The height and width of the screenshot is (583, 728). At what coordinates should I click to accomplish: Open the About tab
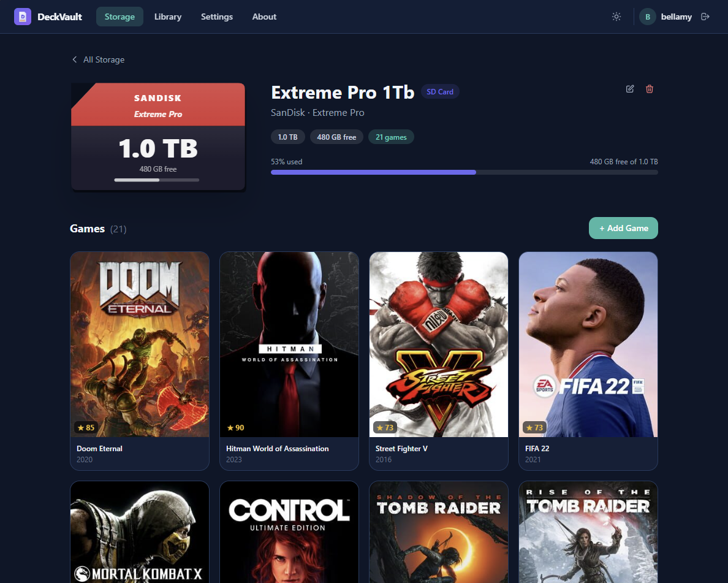(x=264, y=17)
